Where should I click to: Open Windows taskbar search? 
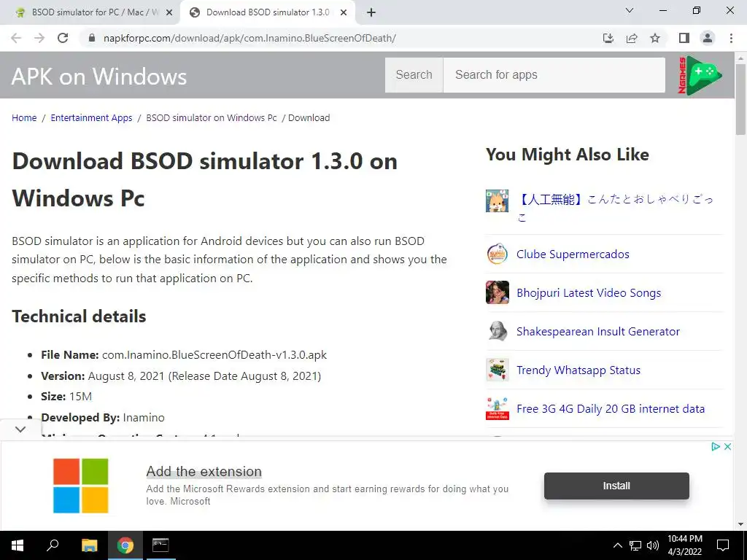(x=53, y=545)
